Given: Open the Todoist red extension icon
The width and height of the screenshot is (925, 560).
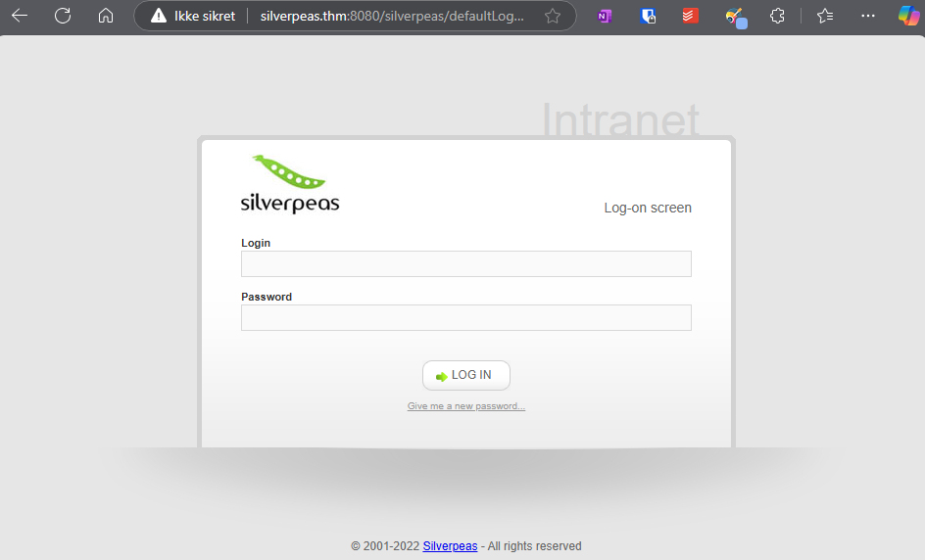Looking at the screenshot, I should [690, 16].
